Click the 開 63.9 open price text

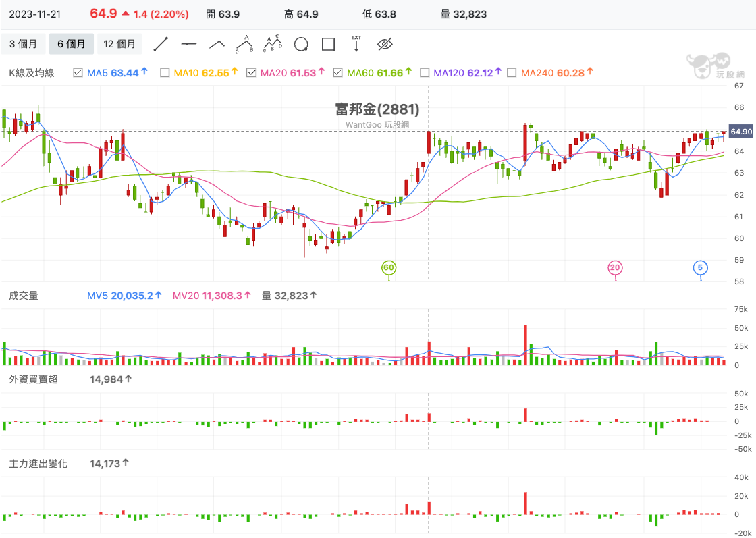point(223,14)
